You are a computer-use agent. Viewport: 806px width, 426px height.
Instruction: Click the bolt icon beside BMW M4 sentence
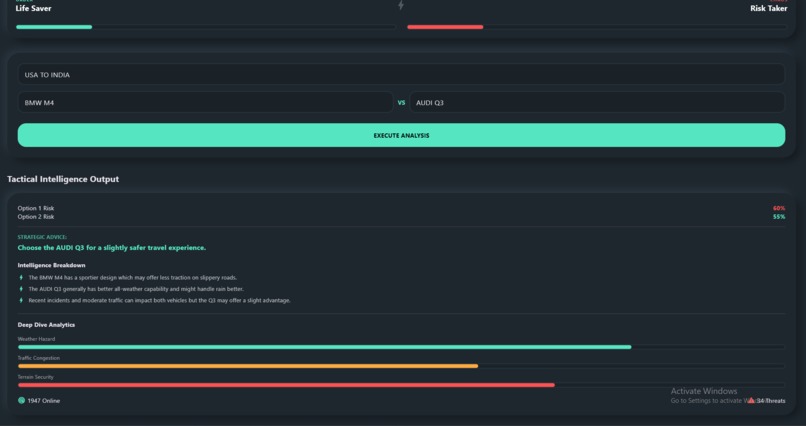pyautogui.click(x=21, y=277)
